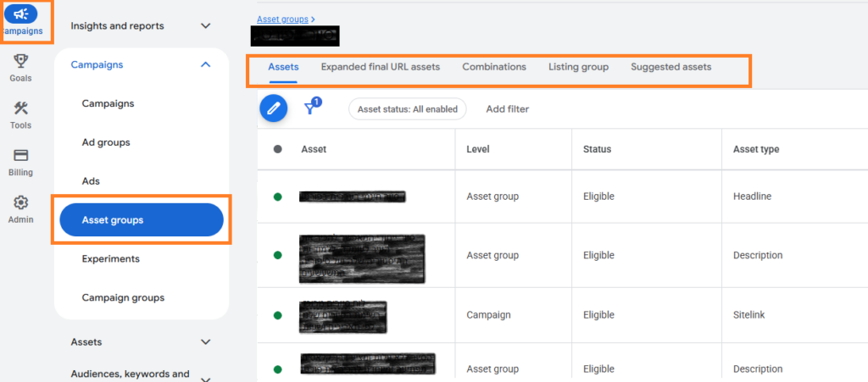
Task: Click the Asset groups breadcrumb link
Action: (282, 18)
